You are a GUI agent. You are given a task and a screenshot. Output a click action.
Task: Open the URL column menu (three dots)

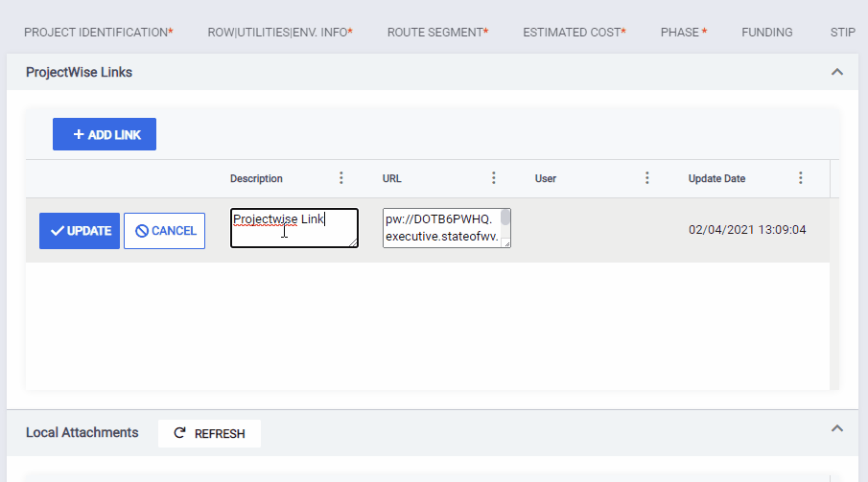[x=494, y=178]
